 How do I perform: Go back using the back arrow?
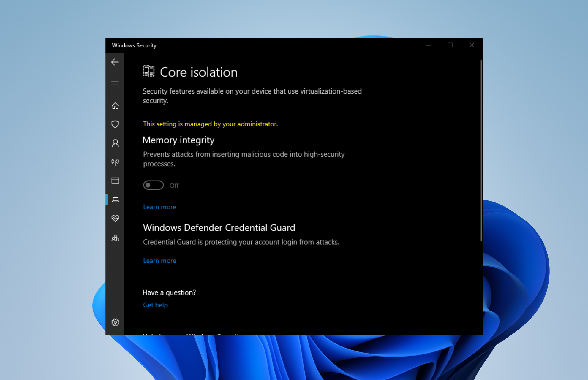(x=115, y=62)
